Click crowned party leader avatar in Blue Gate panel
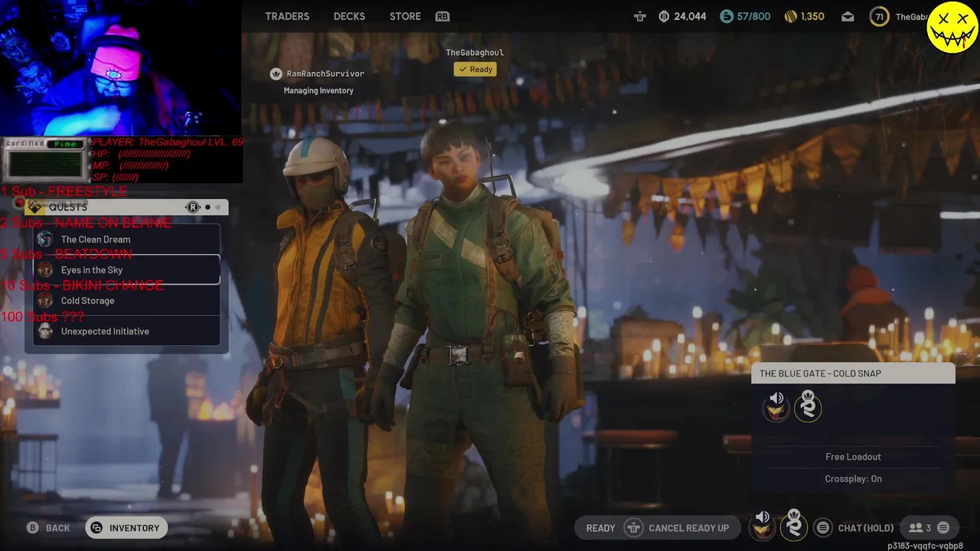 point(808,406)
